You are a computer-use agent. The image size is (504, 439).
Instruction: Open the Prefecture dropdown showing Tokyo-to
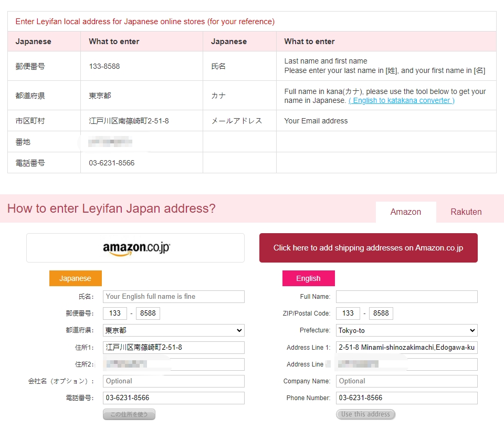pyautogui.click(x=407, y=330)
